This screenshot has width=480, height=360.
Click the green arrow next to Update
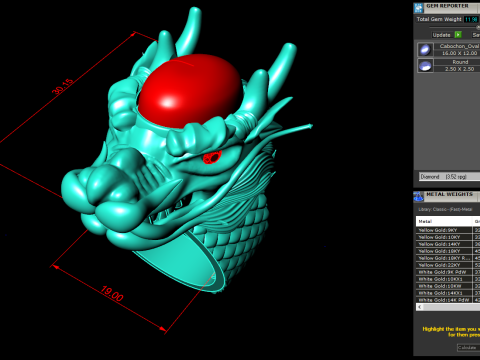click(458, 35)
